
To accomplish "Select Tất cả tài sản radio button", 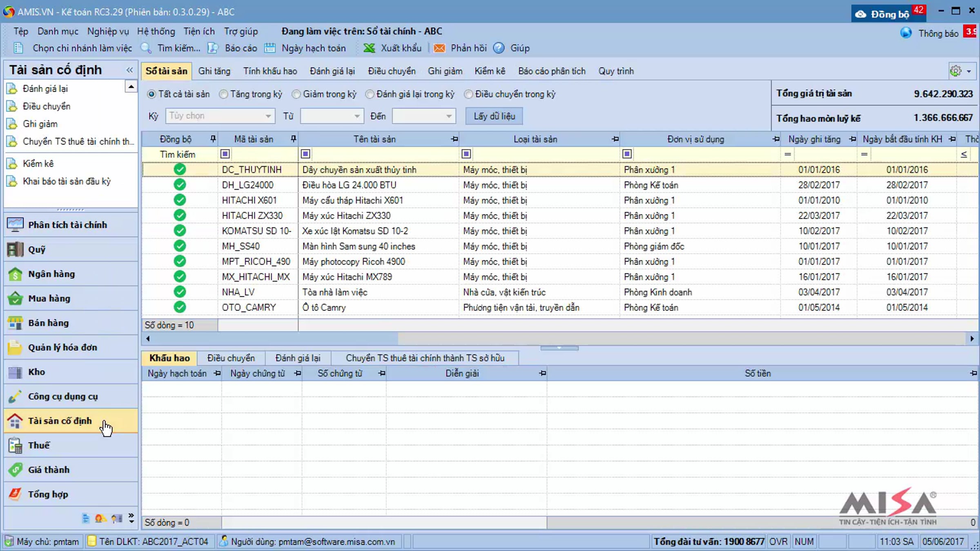I will click(151, 94).
